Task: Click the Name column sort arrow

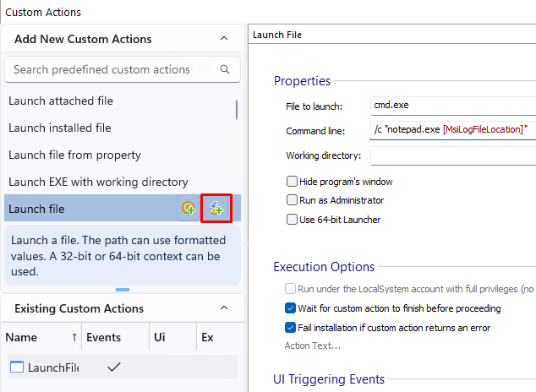Action: tap(74, 337)
